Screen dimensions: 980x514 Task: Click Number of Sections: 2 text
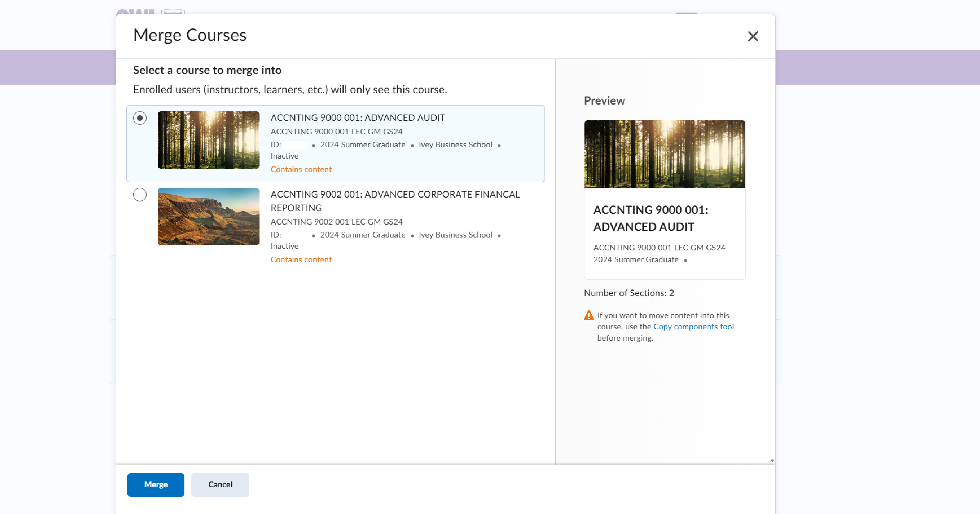(x=629, y=293)
